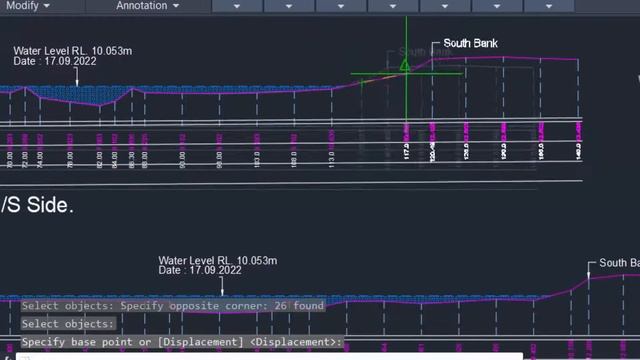Screen dimensions: 640x360
Task: Open the last unlabeled panel dropdown in the ribbon
Action: click(x=549, y=6)
